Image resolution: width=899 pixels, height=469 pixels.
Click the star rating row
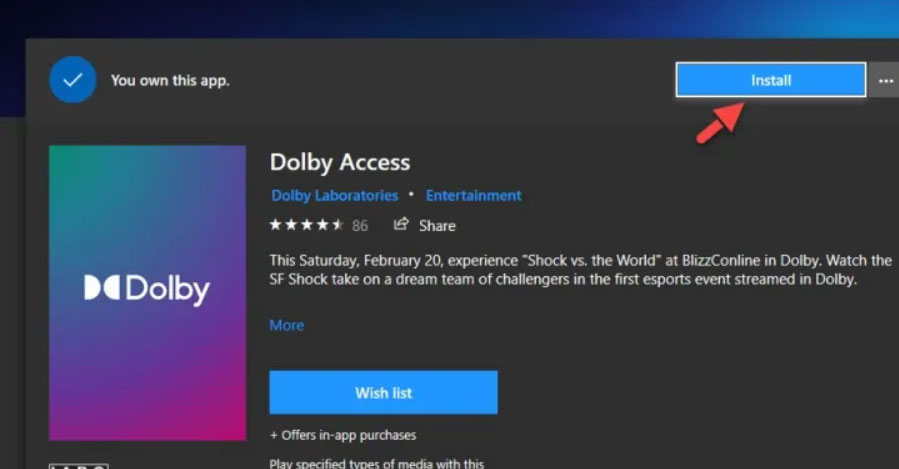pos(306,225)
